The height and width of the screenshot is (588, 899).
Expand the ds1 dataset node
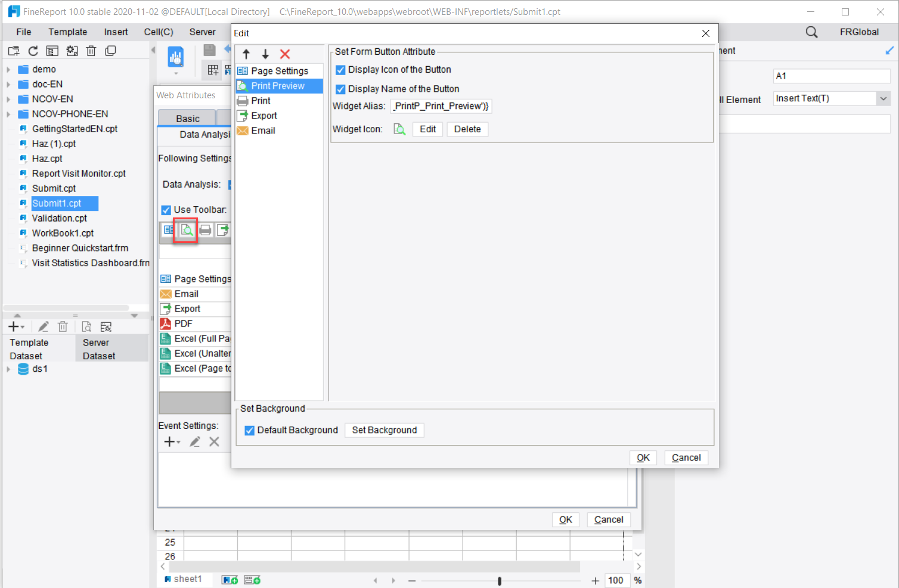tap(8, 369)
